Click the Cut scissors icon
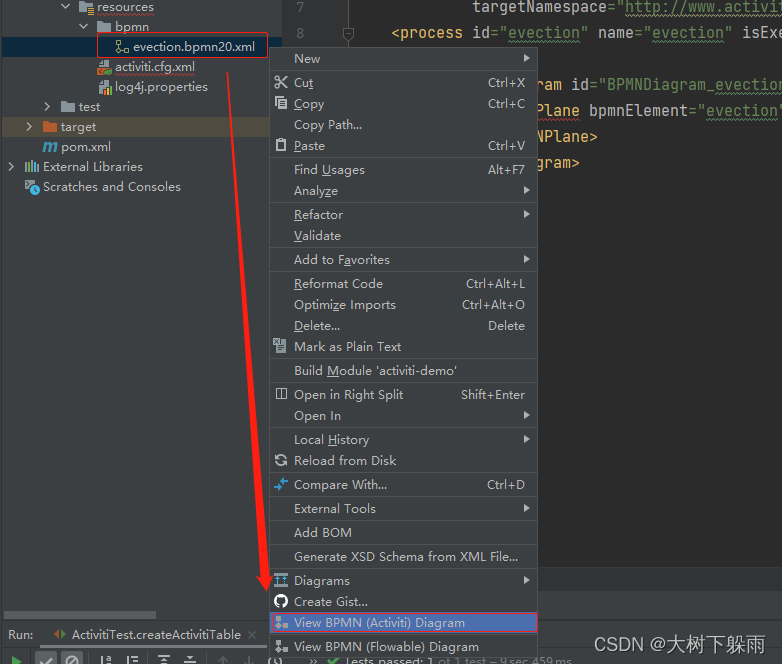The width and height of the screenshot is (782, 664). [281, 82]
